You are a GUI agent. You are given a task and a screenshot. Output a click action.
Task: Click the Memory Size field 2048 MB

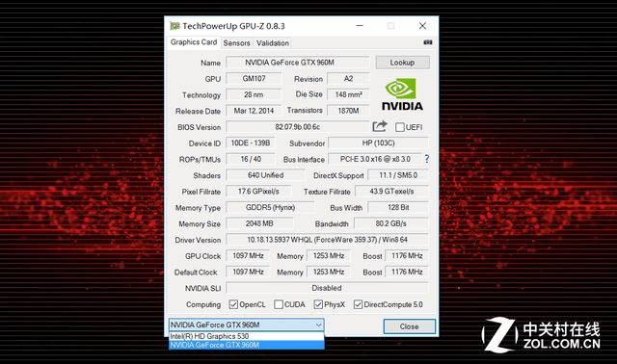pyautogui.click(x=259, y=223)
